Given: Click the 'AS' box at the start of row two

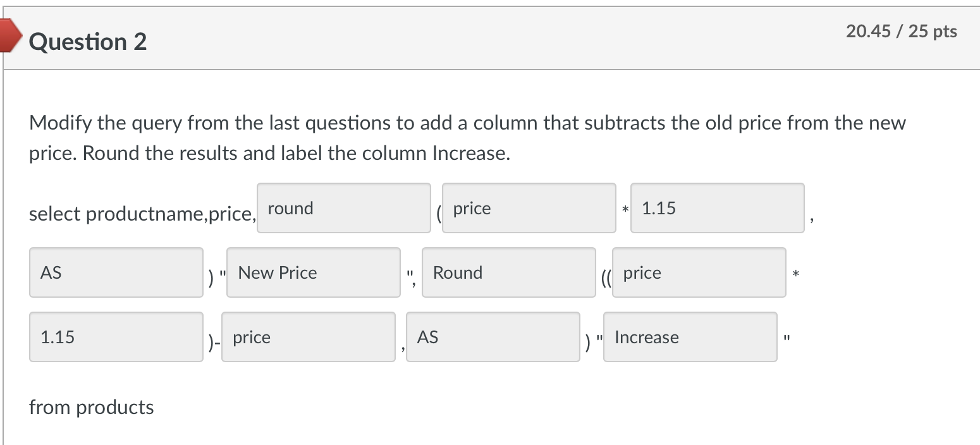Looking at the screenshot, I should tap(116, 272).
